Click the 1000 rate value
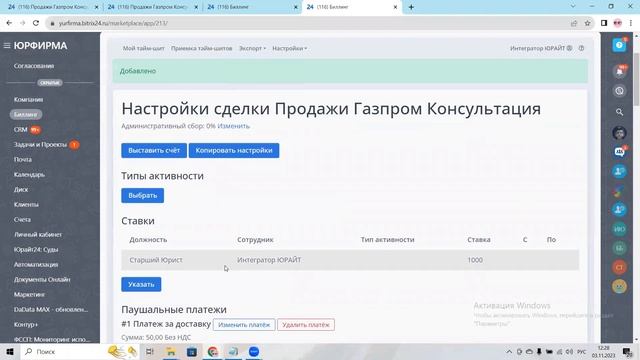The width and height of the screenshot is (640, 360). point(475,260)
